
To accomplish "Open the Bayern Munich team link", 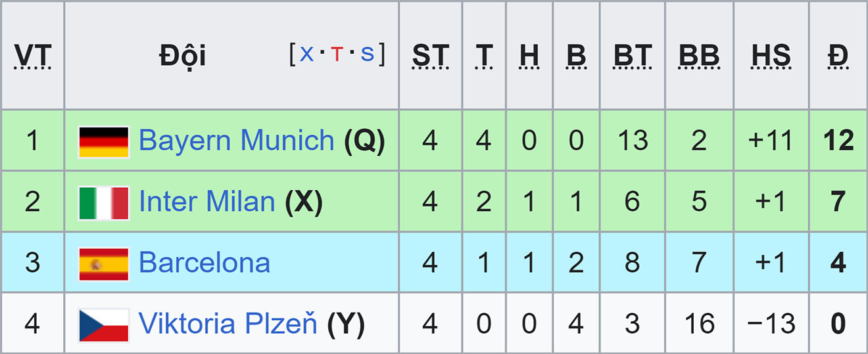I will (237, 141).
